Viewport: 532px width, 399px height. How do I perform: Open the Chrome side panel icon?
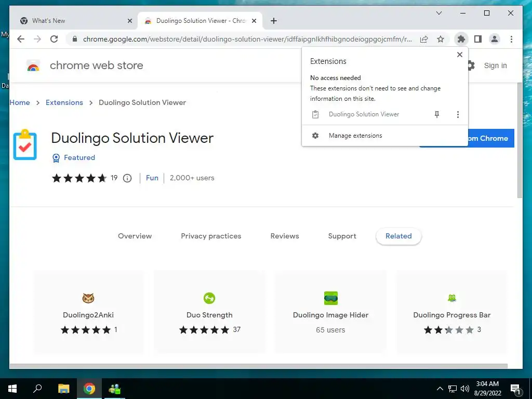coord(478,39)
